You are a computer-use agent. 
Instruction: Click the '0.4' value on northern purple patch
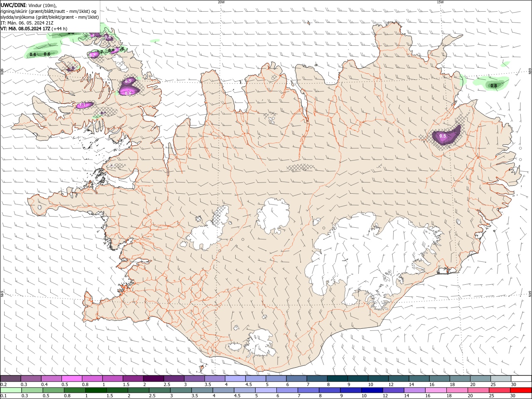[x=108, y=37]
